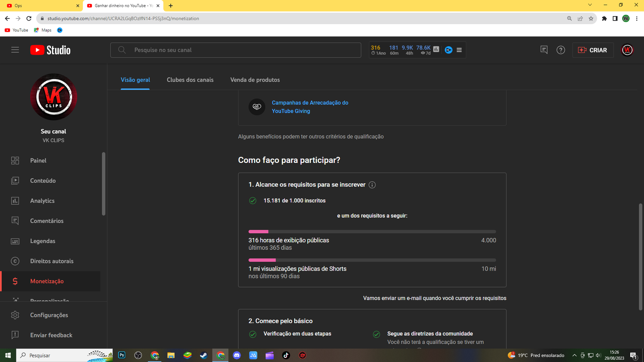644x362 pixels.
Task: Open OBS Studio from the taskbar
Action: point(138,355)
